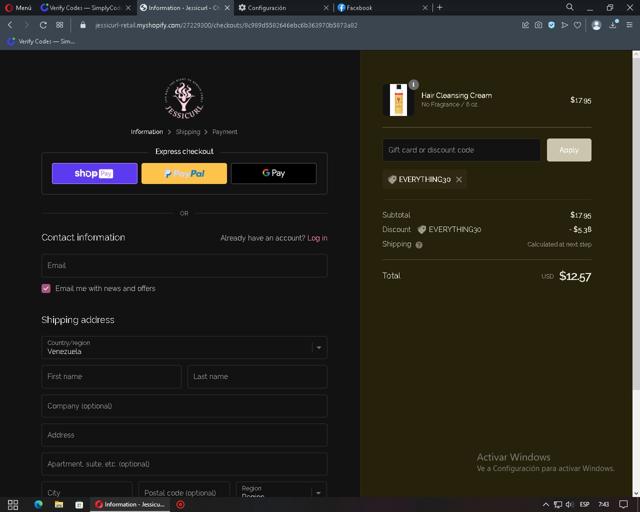This screenshot has height=512, width=640.
Task: Go back with browser back arrow
Action: point(10,25)
